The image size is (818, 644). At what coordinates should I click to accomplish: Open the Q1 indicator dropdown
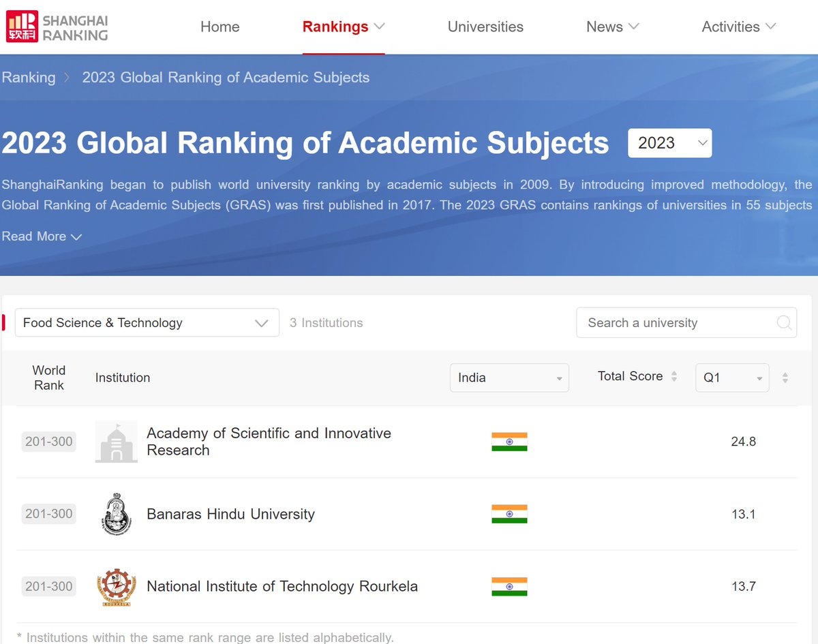732,378
